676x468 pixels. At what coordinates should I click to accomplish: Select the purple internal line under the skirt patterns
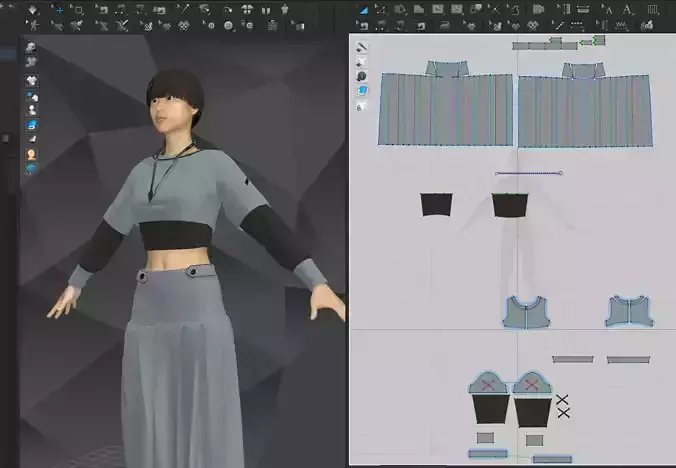529,173
